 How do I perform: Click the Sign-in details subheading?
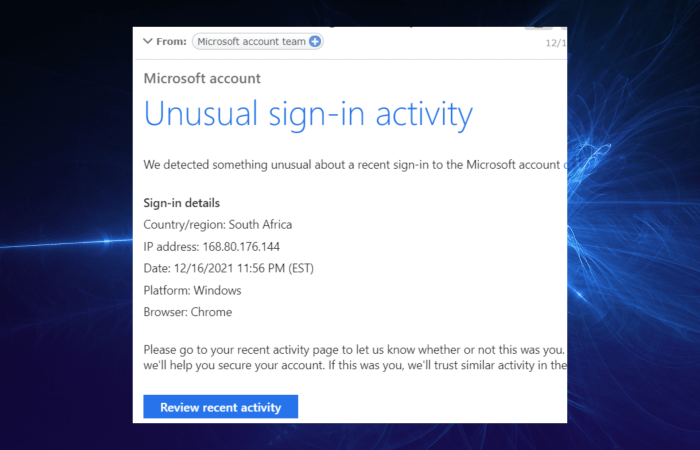point(181,203)
